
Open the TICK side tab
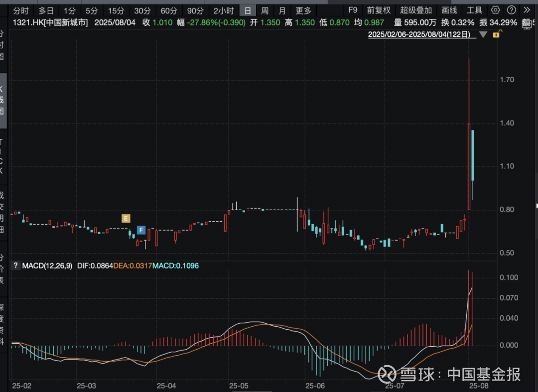coord(2,156)
